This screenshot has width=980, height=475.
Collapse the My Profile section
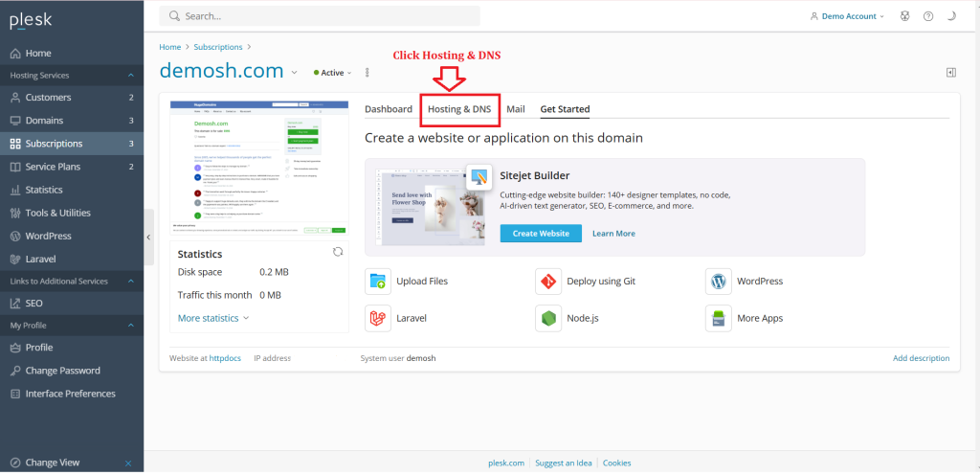click(130, 326)
